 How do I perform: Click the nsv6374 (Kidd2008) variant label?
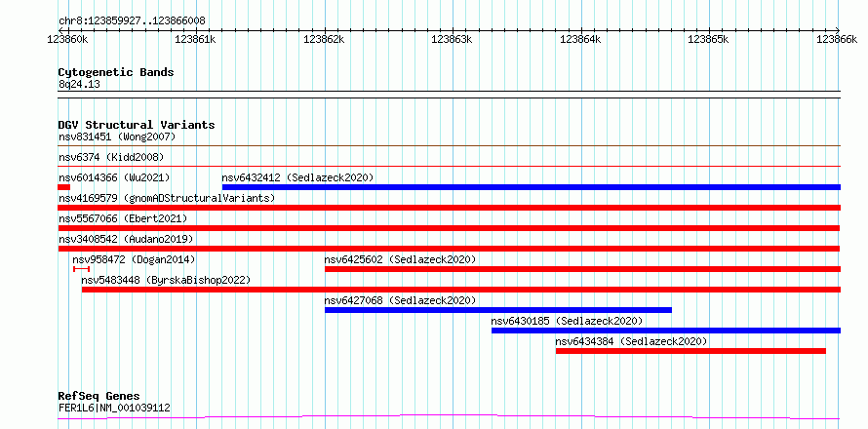coord(111,157)
